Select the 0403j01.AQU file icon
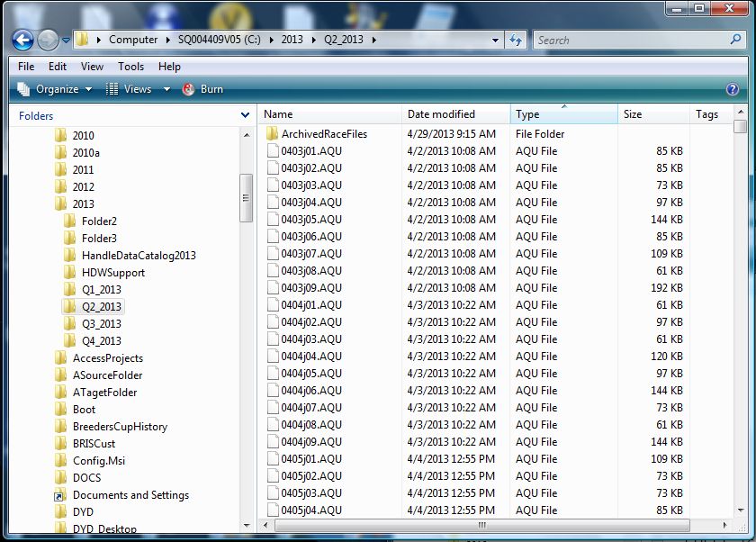 pyautogui.click(x=273, y=151)
